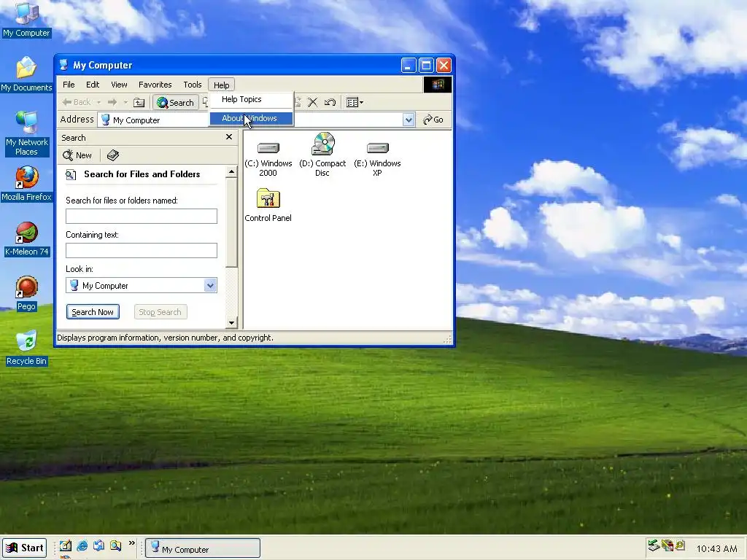747x560 pixels.
Task: Open the Back history dropdown arrow
Action: 98,102
